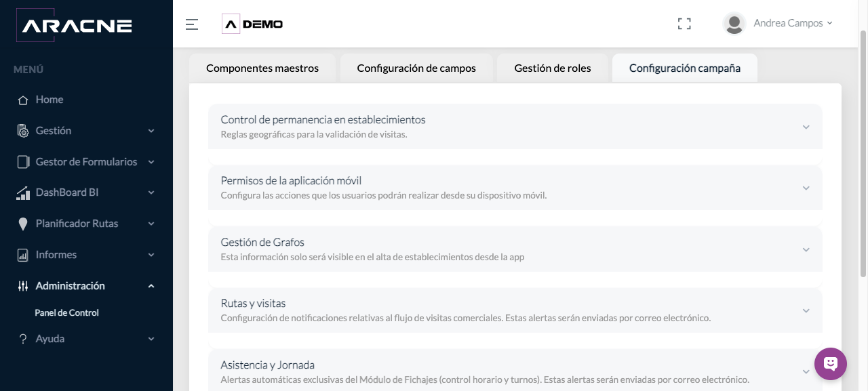This screenshot has width=868, height=391.
Task: Expand Permisos de la aplicación móvil chevron
Action: point(806,188)
